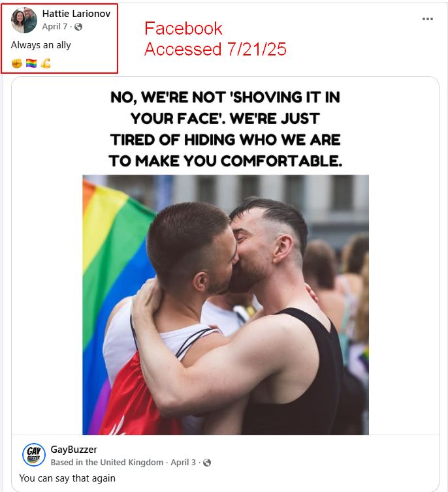Open the three-dot post options menu
The width and height of the screenshot is (448, 492).
427,19
